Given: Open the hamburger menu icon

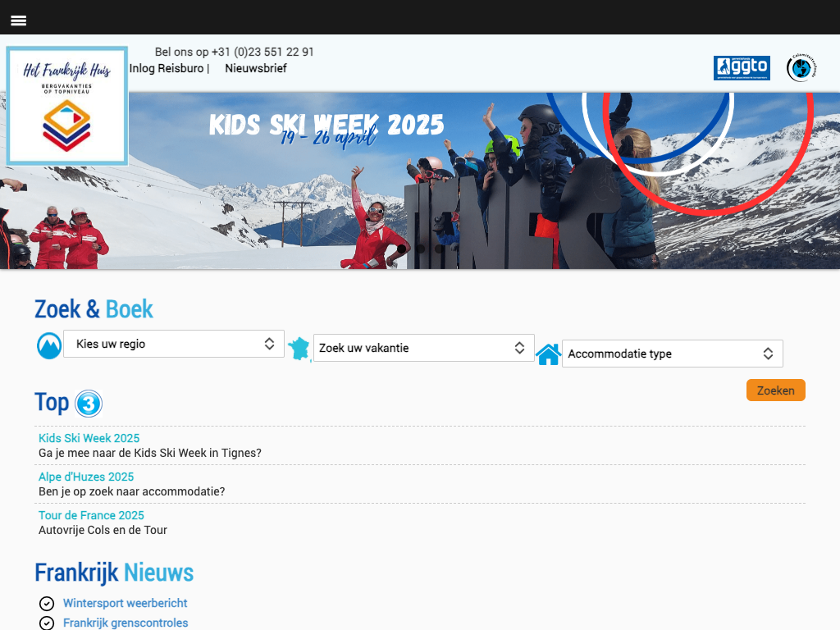Looking at the screenshot, I should pos(18,21).
